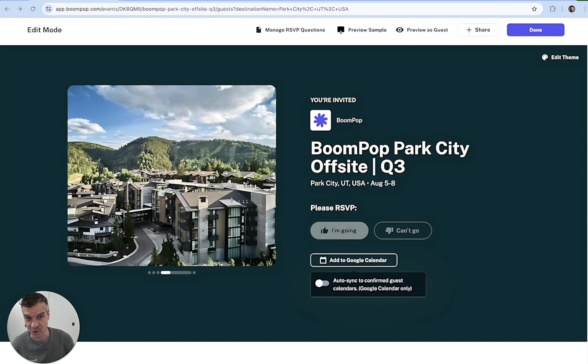Screen dimensions: 588x364
Task: Open the browser extensions puzzle icon
Action: click(552, 9)
